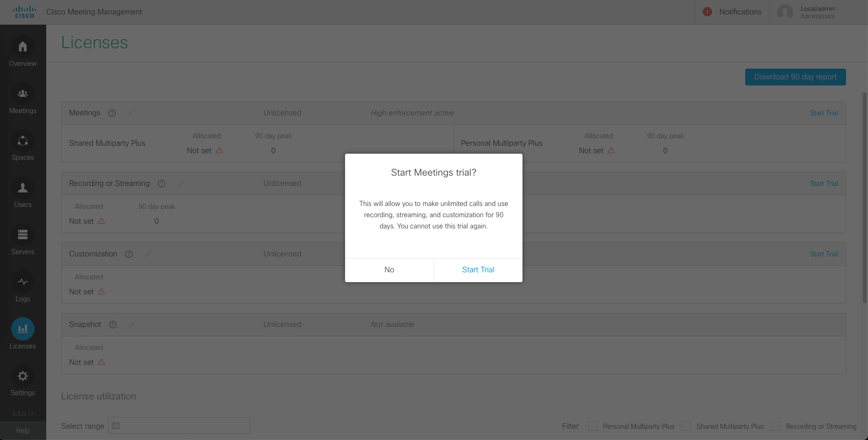
Task: Click No to cancel trial dialog
Action: click(389, 270)
